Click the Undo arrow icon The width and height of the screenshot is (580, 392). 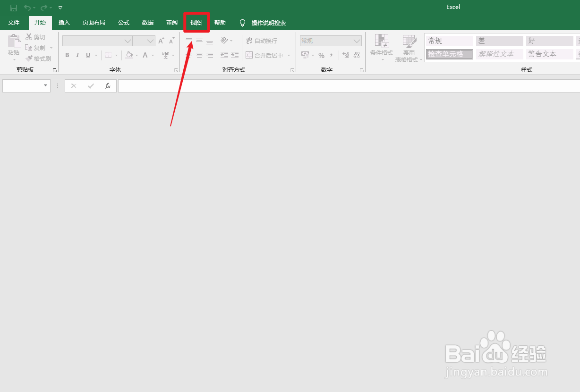[27, 8]
